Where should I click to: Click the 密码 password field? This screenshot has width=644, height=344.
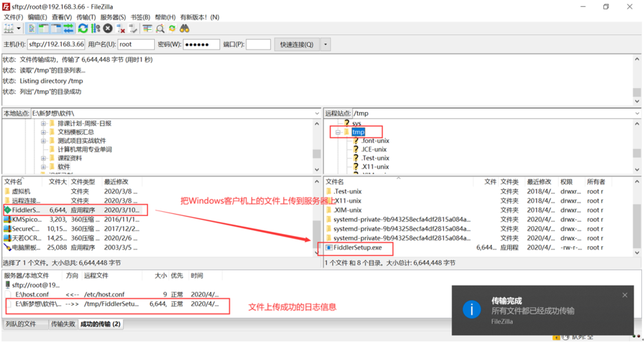201,44
